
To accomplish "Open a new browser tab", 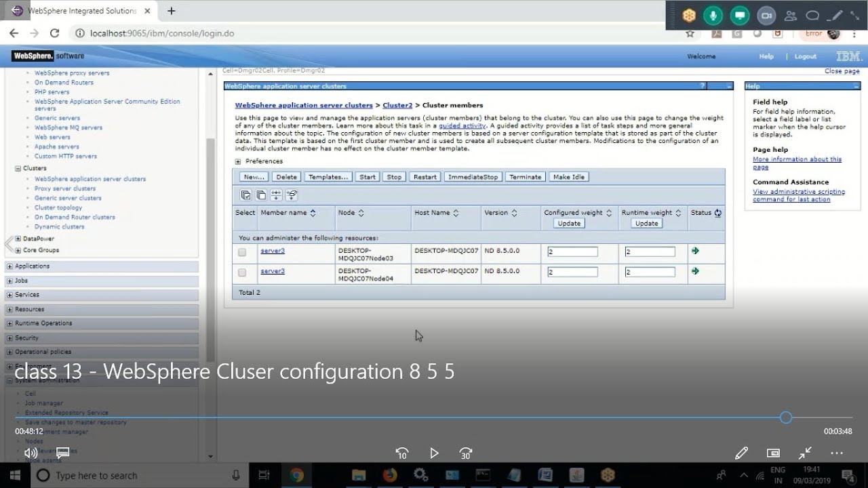I will tap(172, 11).
